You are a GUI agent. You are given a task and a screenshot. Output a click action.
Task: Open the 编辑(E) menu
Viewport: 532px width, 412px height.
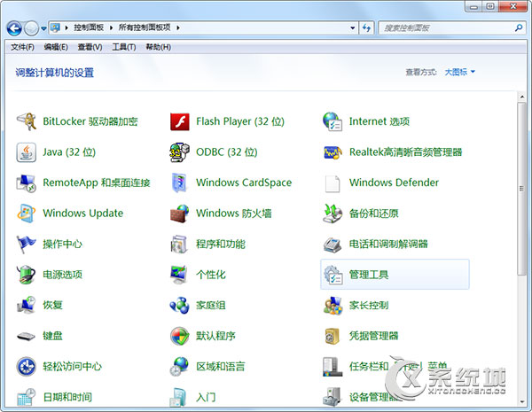pos(56,47)
